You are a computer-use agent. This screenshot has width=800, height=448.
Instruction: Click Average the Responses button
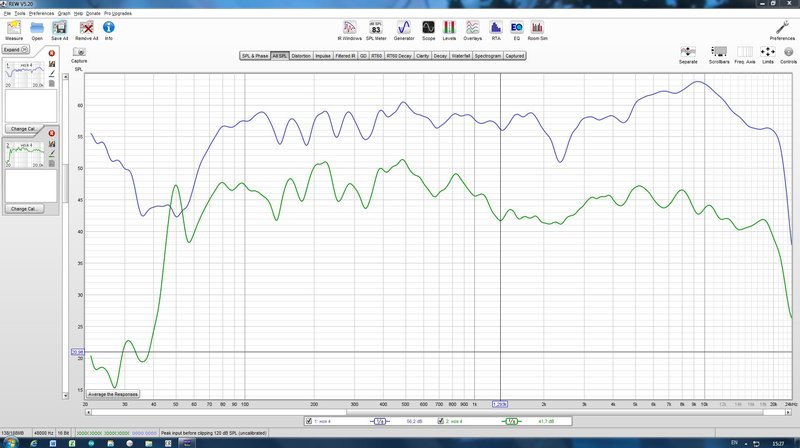tap(113, 394)
